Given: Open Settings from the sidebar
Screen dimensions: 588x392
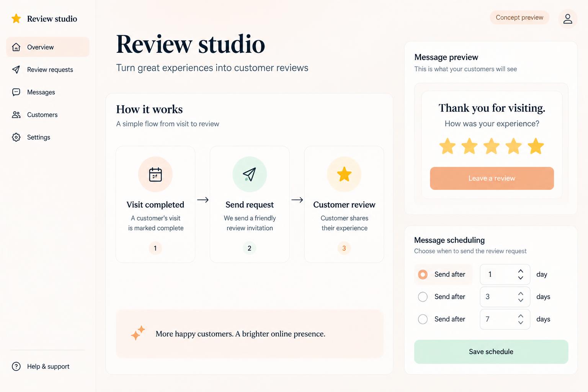Looking at the screenshot, I should [x=48, y=137].
